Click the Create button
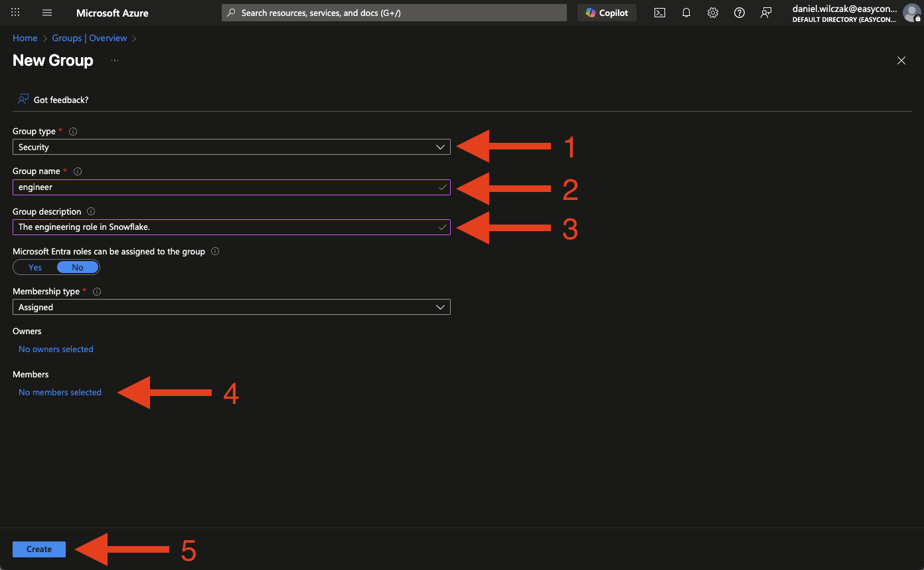 pyautogui.click(x=39, y=549)
